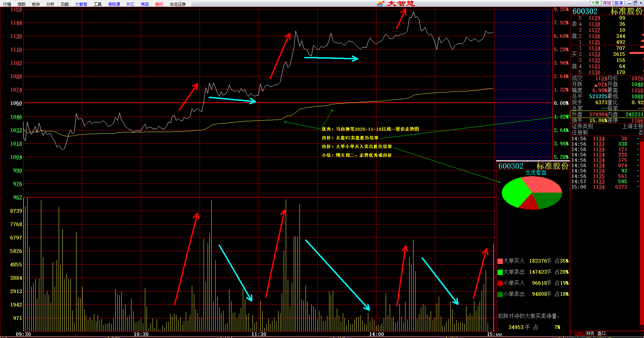Screen dimensions: 644x338
Task: Select sell-2 price 1136
Action: click(x=594, y=36)
